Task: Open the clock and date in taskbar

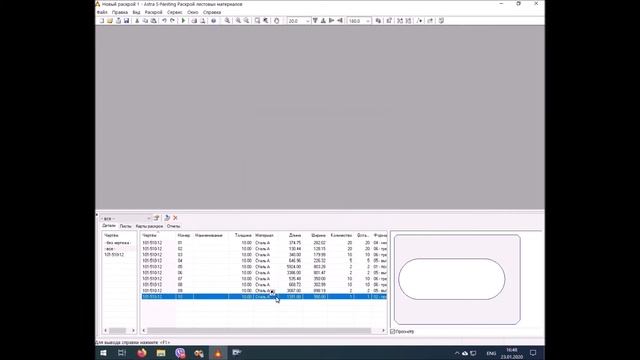Action: (x=512, y=353)
